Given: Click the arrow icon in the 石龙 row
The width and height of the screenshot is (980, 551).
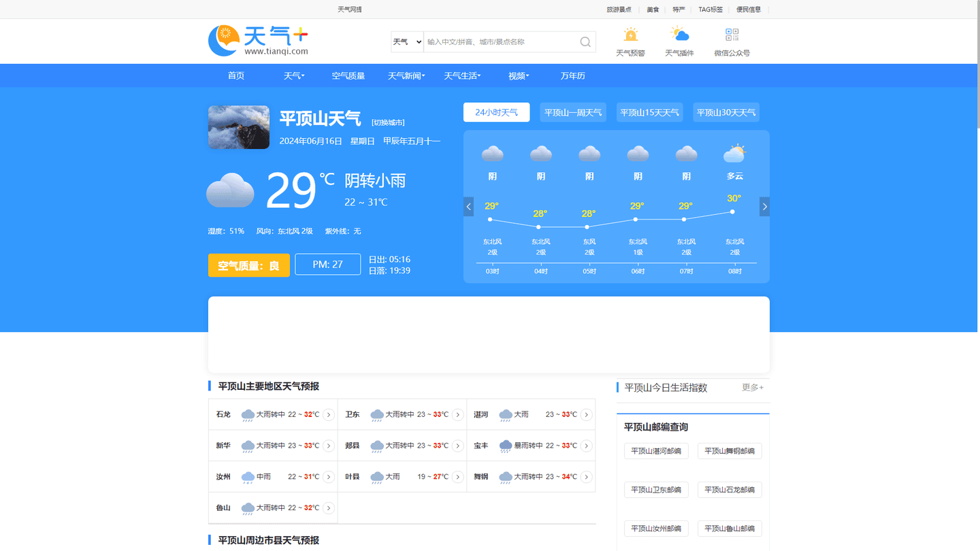Looking at the screenshot, I should [x=329, y=415].
